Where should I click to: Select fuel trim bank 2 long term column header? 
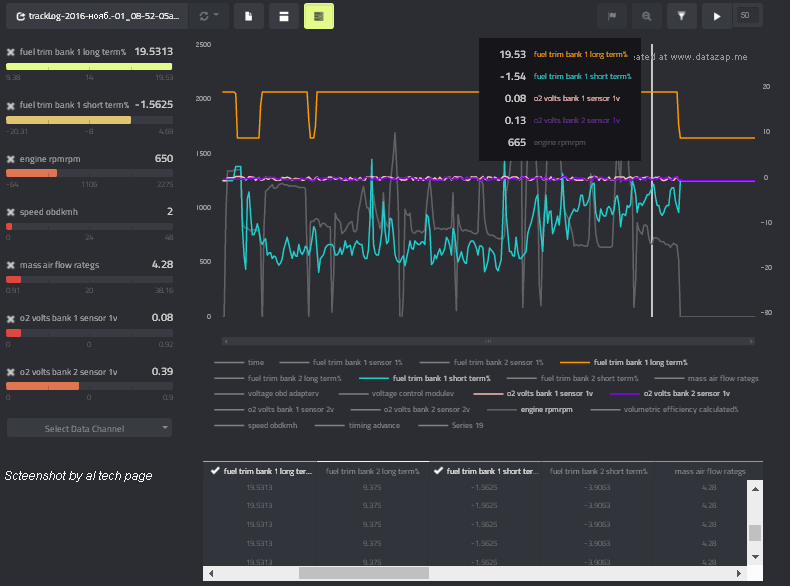pyautogui.click(x=369, y=470)
